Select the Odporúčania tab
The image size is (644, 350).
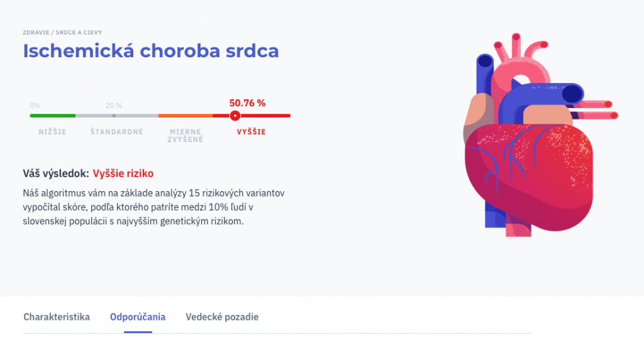click(x=138, y=317)
